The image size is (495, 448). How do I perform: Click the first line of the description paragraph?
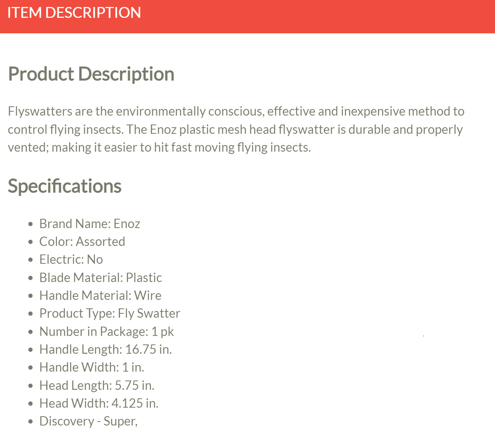[x=236, y=112]
